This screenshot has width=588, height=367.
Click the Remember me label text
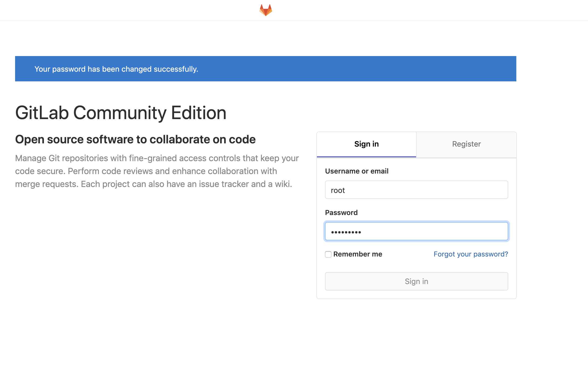pyautogui.click(x=358, y=254)
